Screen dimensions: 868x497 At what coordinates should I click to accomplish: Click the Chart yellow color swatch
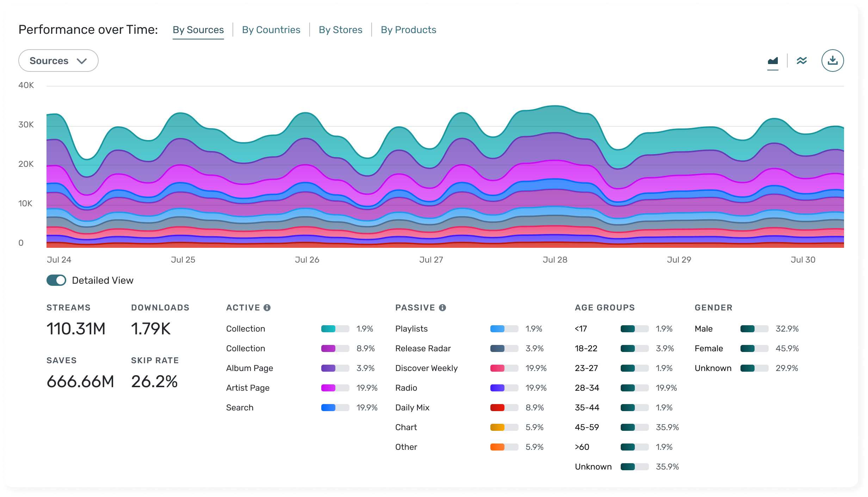click(x=497, y=427)
